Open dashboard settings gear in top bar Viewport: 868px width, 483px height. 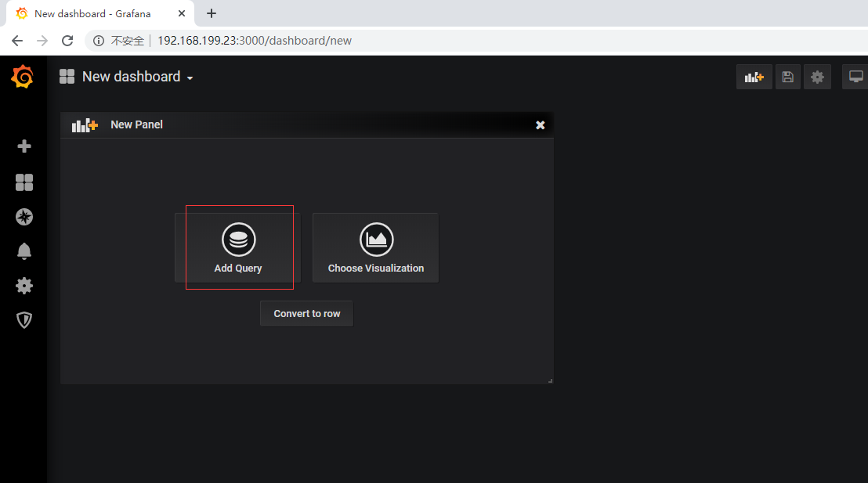point(817,77)
